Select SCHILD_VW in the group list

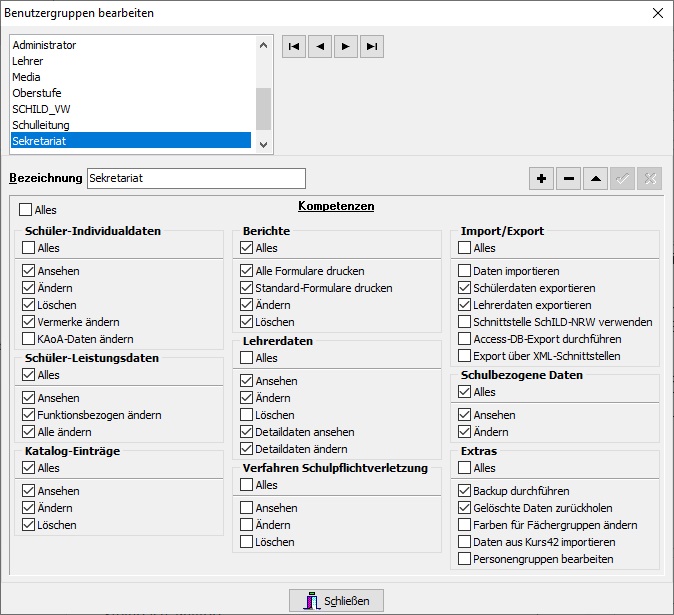pos(131,109)
